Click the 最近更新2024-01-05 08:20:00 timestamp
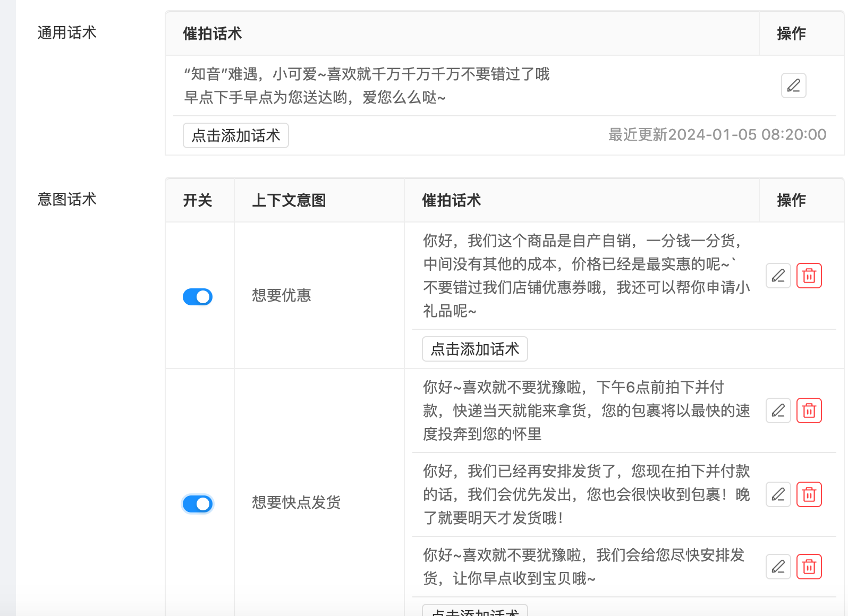This screenshot has width=848, height=616. (717, 135)
